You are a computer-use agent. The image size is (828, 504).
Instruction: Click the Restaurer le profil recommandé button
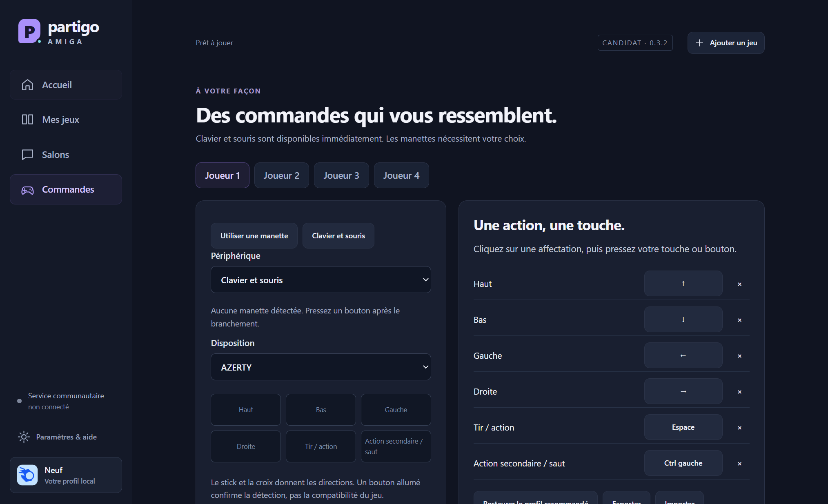(x=536, y=498)
